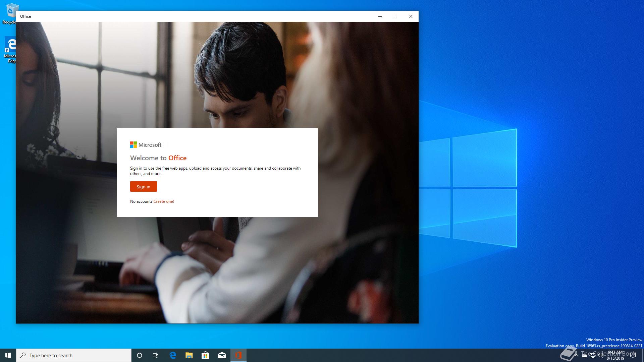
Task: Open File Explorer from the taskbar
Action: click(189, 355)
